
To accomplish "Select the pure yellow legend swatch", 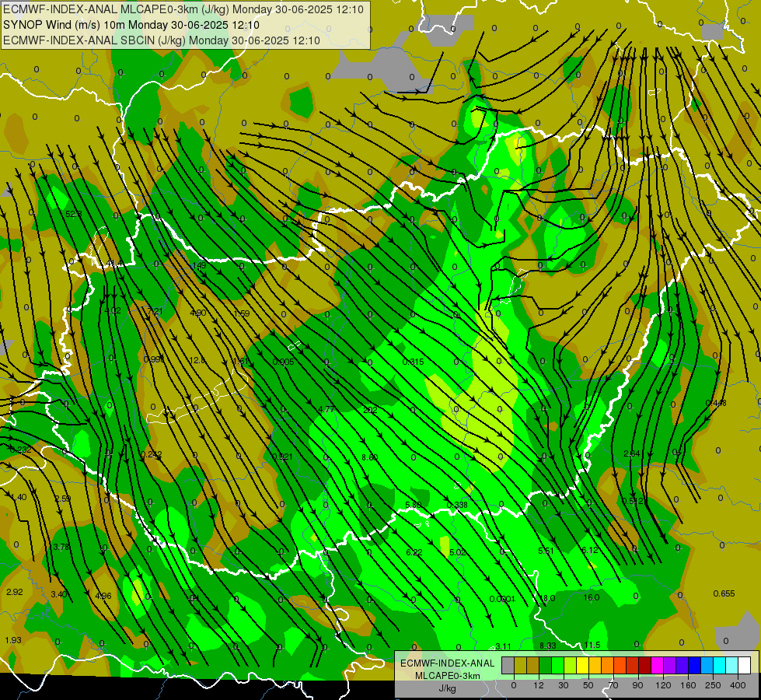I will [x=583, y=665].
